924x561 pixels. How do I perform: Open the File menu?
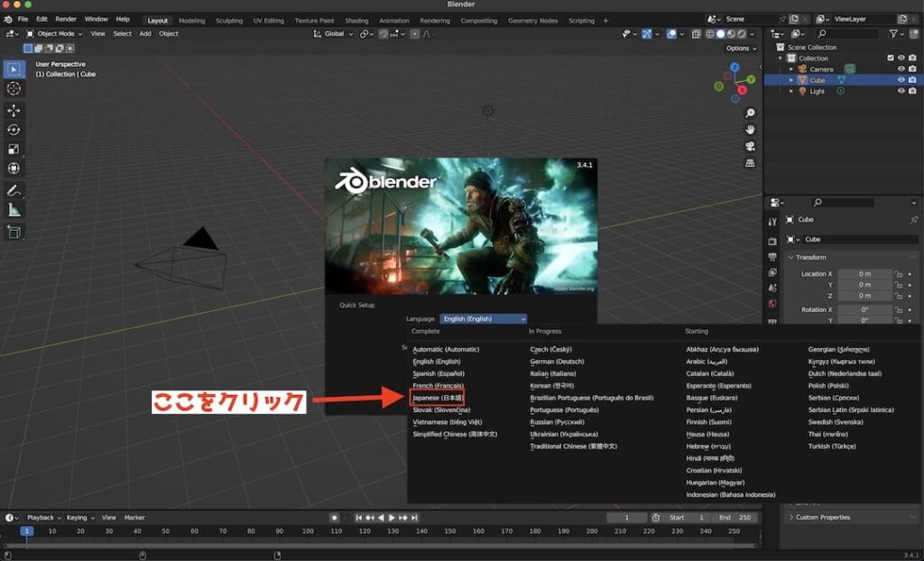click(x=23, y=20)
